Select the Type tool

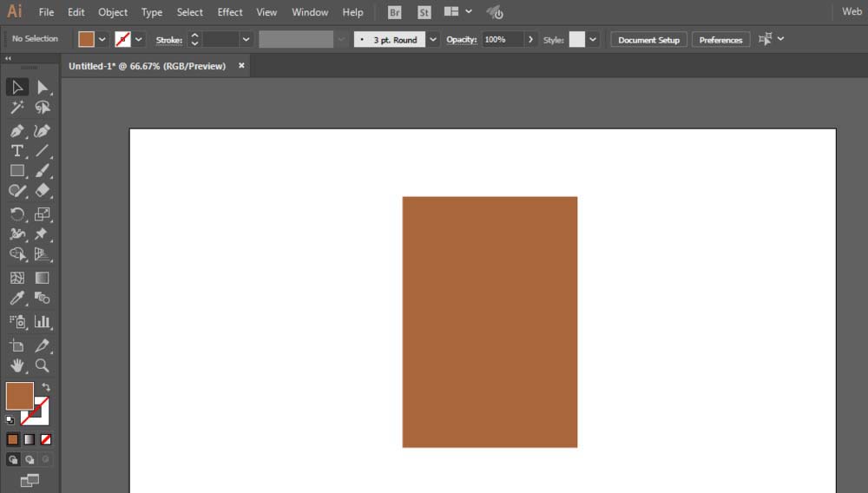pyautogui.click(x=16, y=151)
